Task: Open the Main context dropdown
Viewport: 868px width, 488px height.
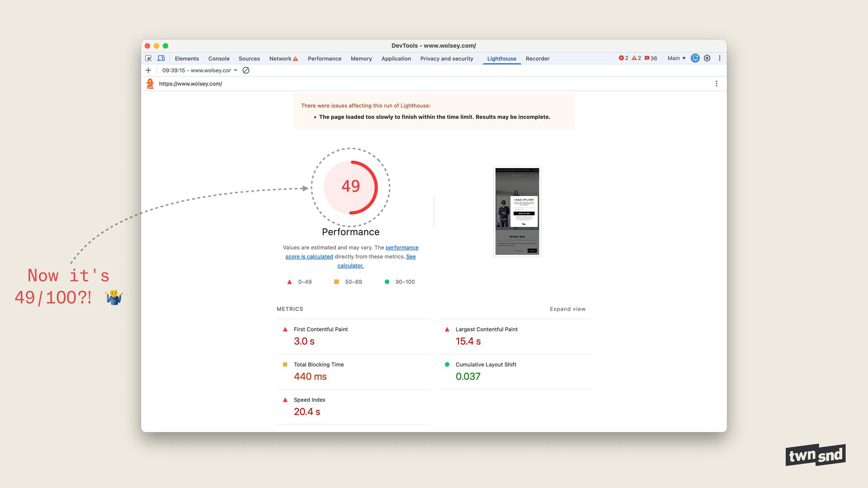Action: (676, 58)
